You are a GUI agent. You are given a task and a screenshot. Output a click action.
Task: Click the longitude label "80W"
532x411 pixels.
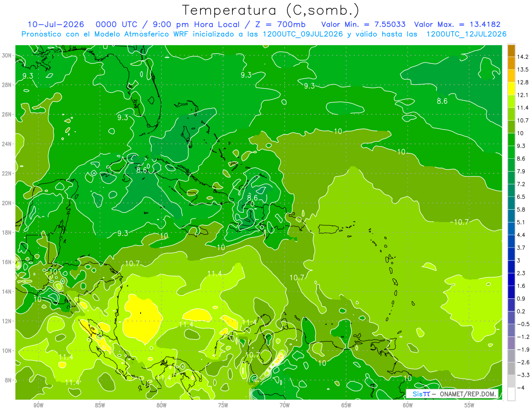[x=161, y=406]
